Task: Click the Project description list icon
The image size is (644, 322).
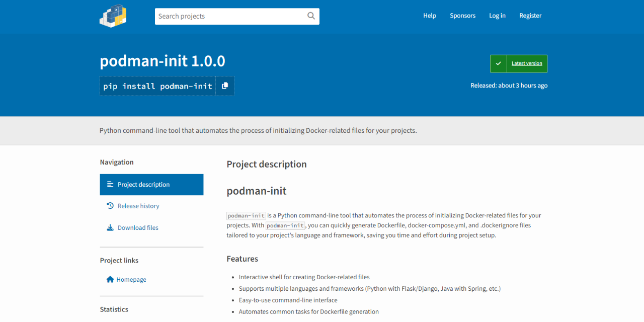Action: (x=110, y=185)
